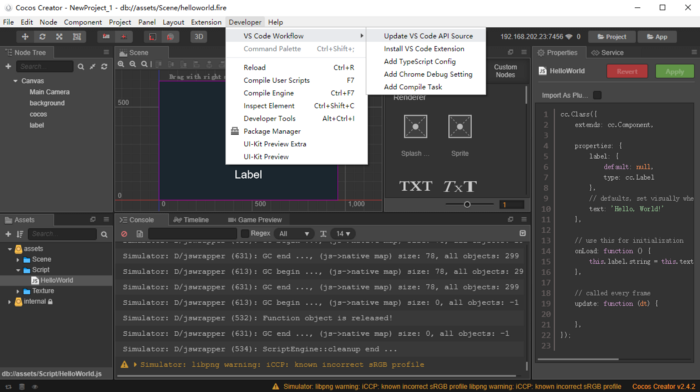The height and width of the screenshot is (392, 700).
Task: Collapse the Canvas node
Action: (15, 81)
